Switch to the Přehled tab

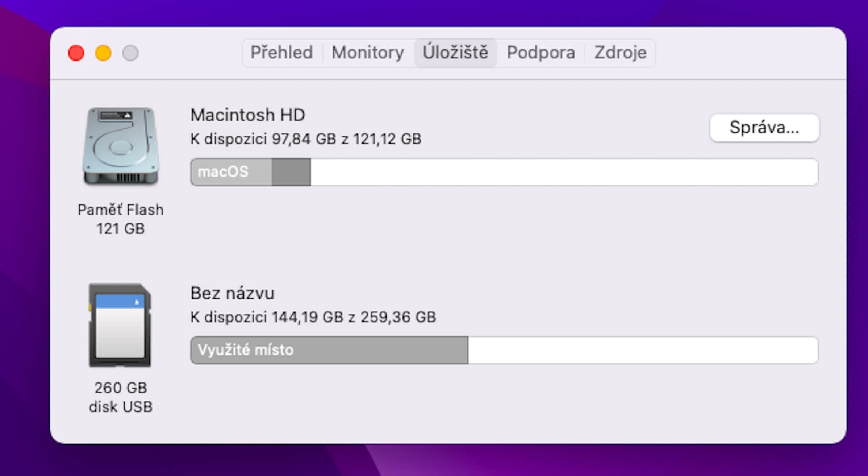click(x=282, y=53)
